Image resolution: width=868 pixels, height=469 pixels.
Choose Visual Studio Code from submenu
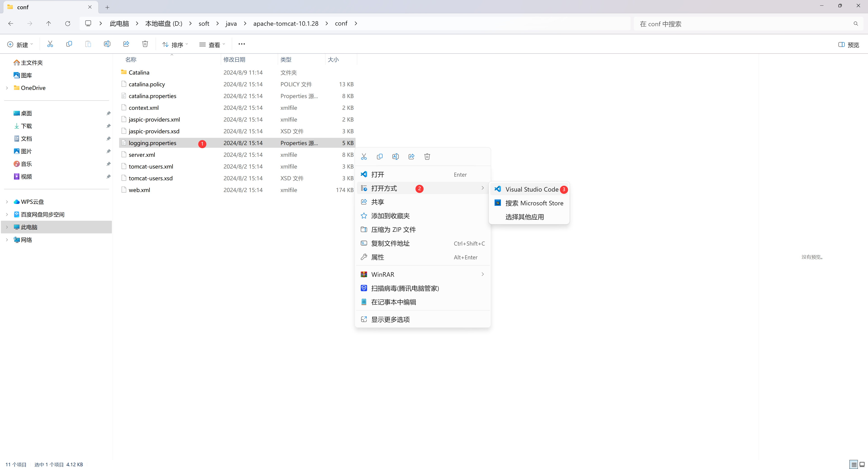point(531,189)
